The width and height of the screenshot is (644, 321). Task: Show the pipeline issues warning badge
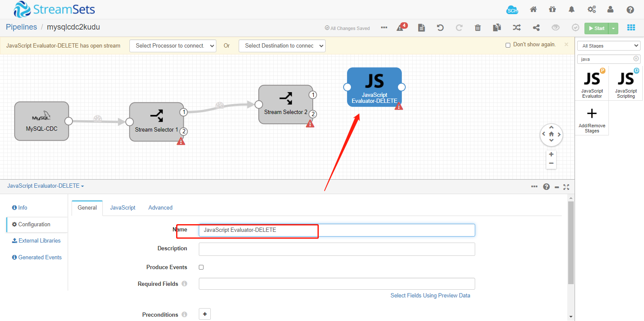click(x=401, y=27)
